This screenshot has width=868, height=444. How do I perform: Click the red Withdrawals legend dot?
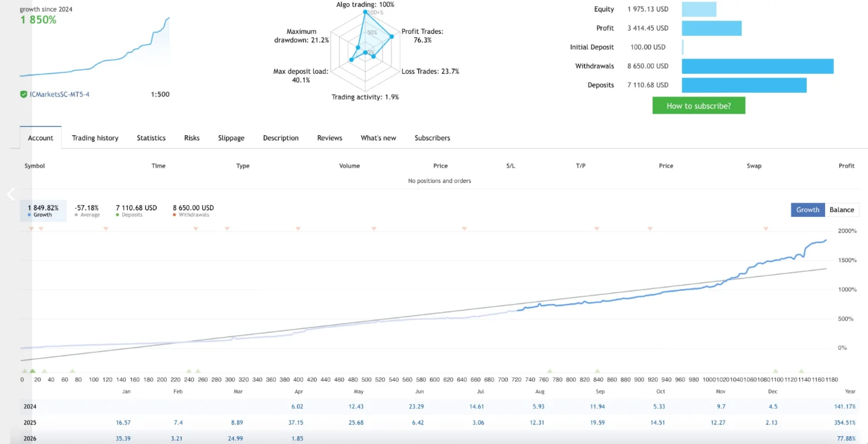click(x=175, y=215)
